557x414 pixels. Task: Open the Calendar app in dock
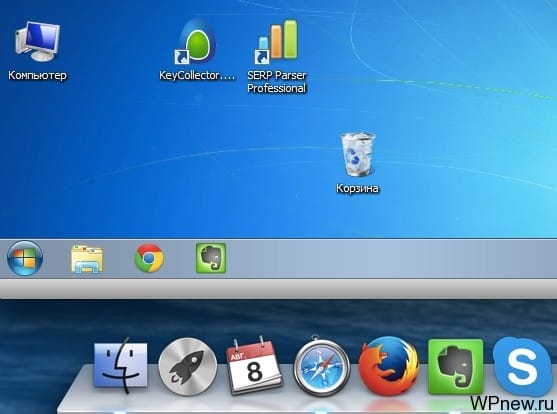coord(254,365)
